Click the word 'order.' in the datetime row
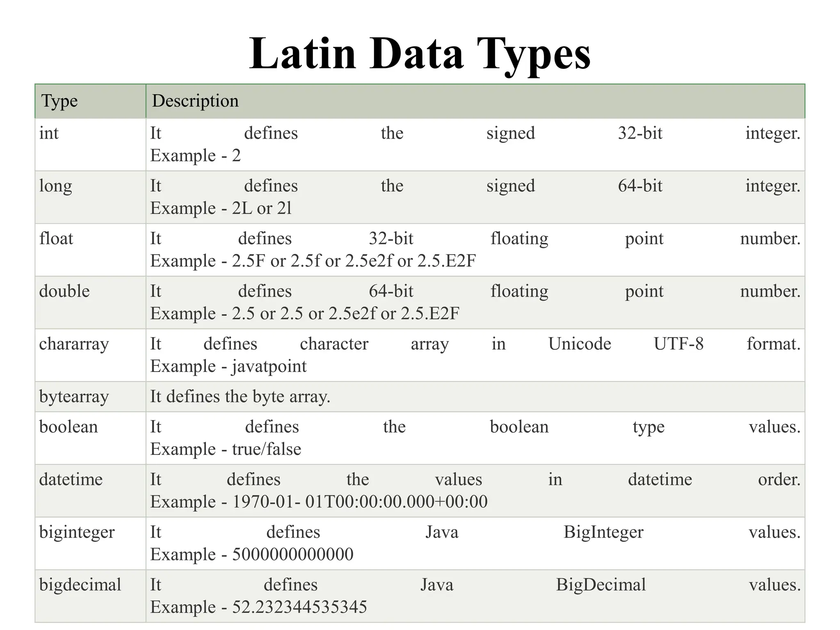The height and width of the screenshot is (630, 840). point(779,479)
